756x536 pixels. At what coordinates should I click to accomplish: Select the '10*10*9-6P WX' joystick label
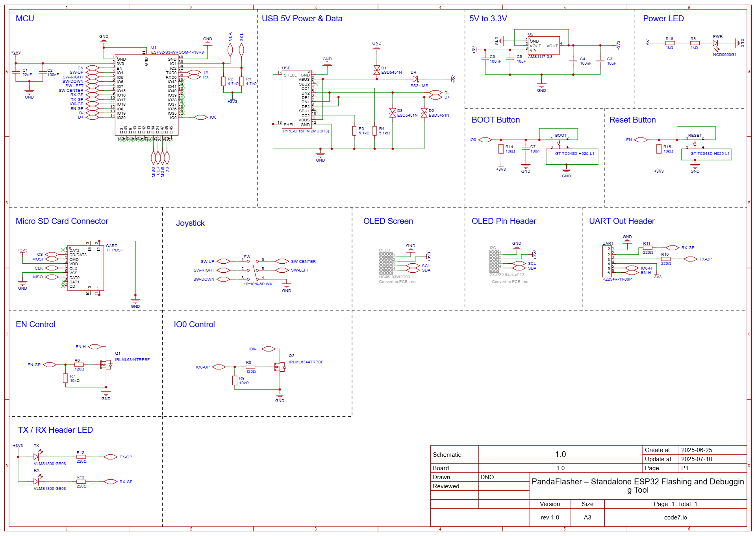click(x=258, y=284)
